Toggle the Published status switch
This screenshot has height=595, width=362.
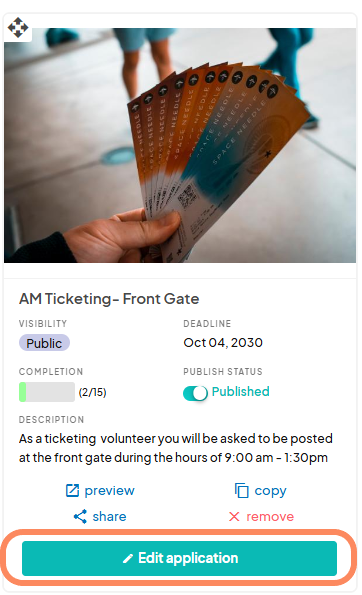[195, 393]
